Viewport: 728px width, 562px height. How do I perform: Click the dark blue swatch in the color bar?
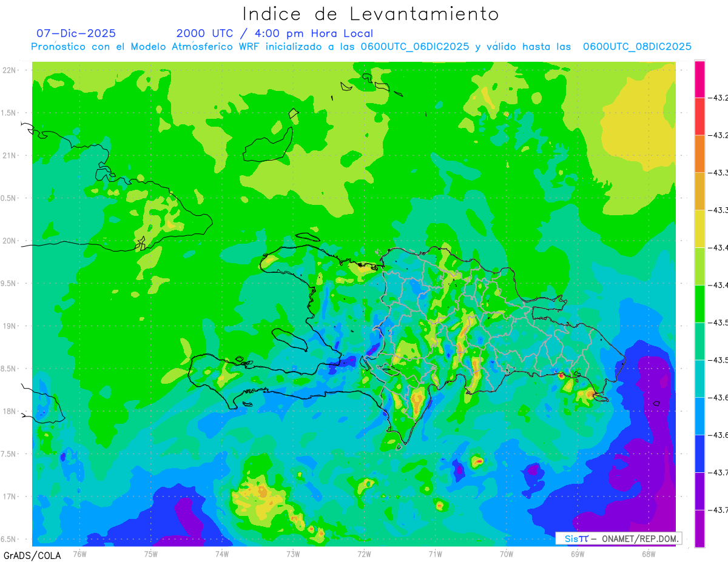tap(699, 453)
